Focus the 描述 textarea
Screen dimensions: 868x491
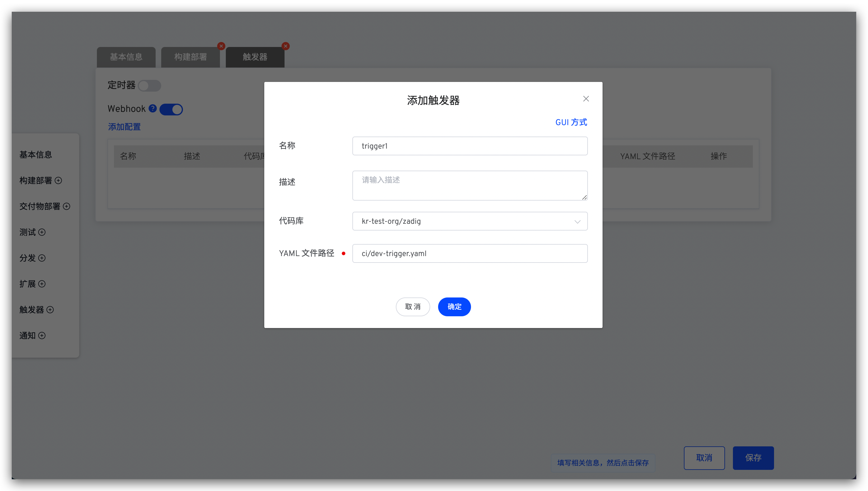click(470, 185)
